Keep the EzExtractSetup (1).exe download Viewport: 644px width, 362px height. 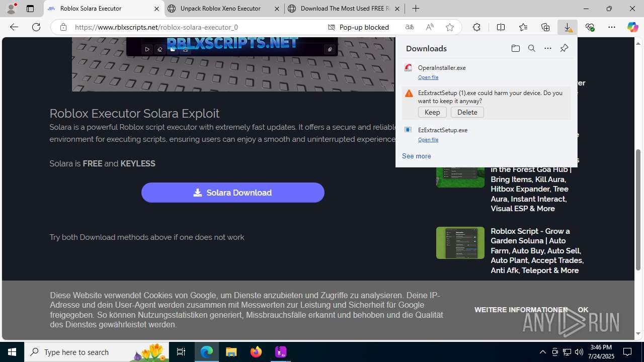pos(432,112)
